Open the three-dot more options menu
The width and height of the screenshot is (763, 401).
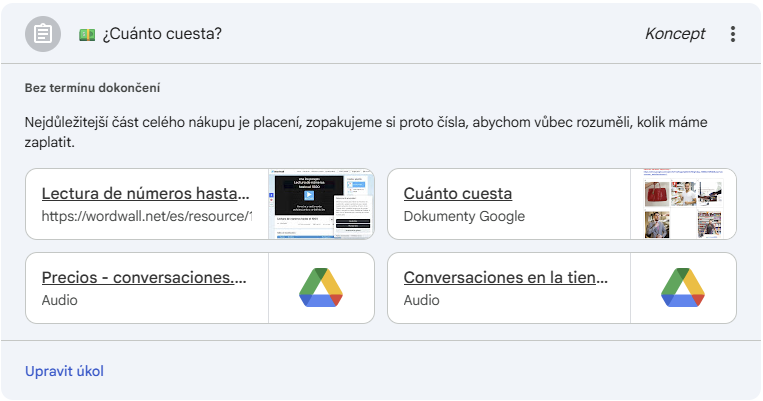[733, 34]
